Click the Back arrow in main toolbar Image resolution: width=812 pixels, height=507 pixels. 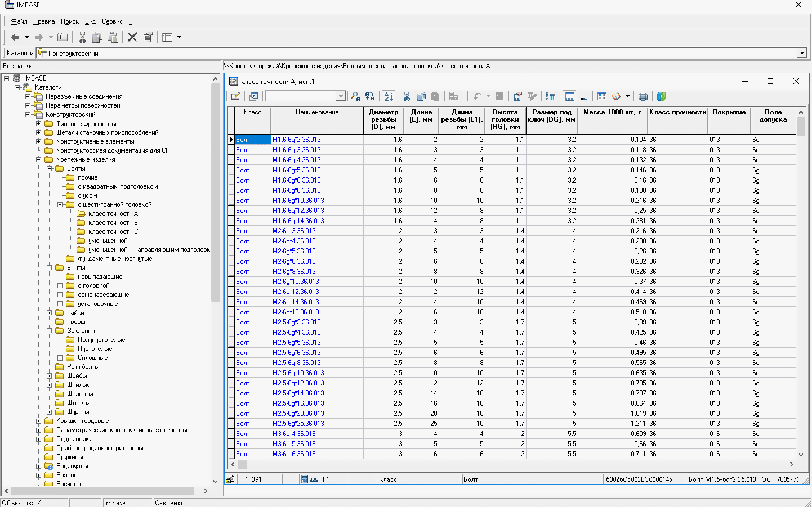[x=15, y=37]
